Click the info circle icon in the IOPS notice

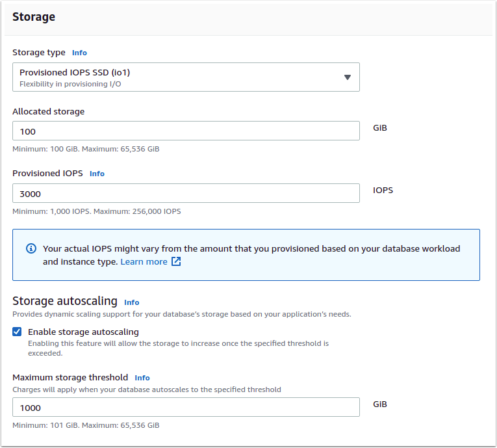[x=31, y=248]
